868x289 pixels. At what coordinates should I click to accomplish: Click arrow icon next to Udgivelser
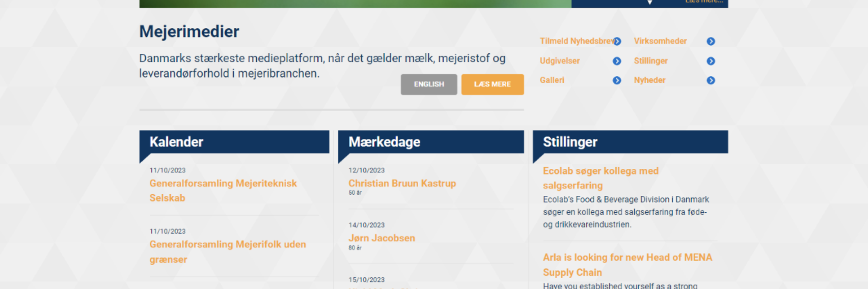(617, 61)
